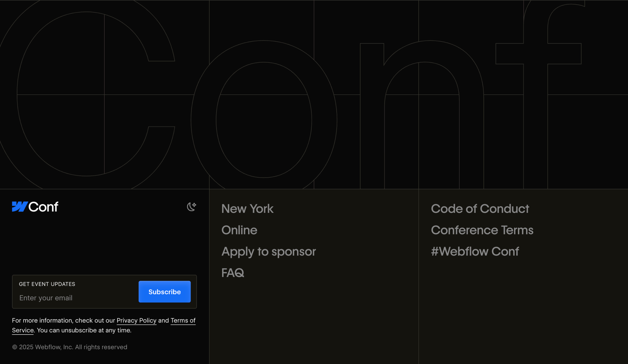Image resolution: width=628 pixels, height=364 pixels.
Task: Go to the Online event link
Action: [x=239, y=230]
